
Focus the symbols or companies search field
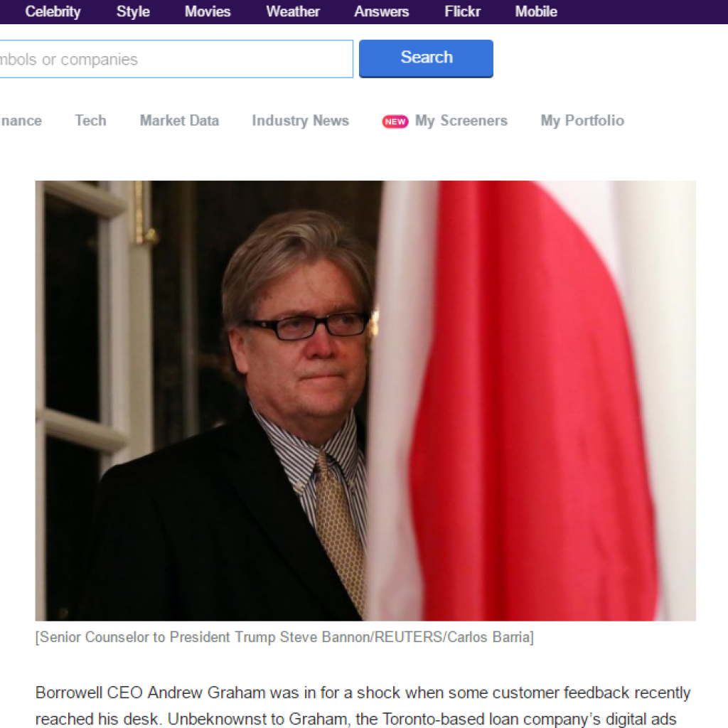[176, 59]
